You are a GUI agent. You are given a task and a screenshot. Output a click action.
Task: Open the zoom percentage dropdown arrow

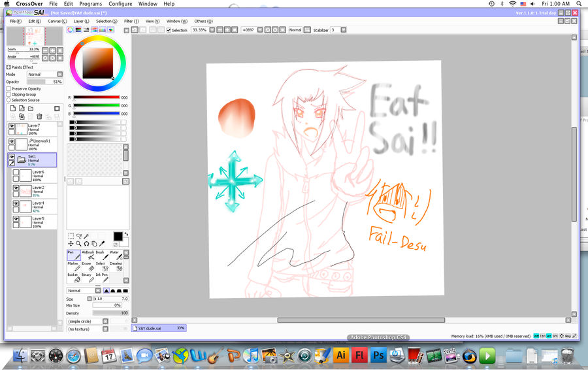pyautogui.click(x=212, y=30)
